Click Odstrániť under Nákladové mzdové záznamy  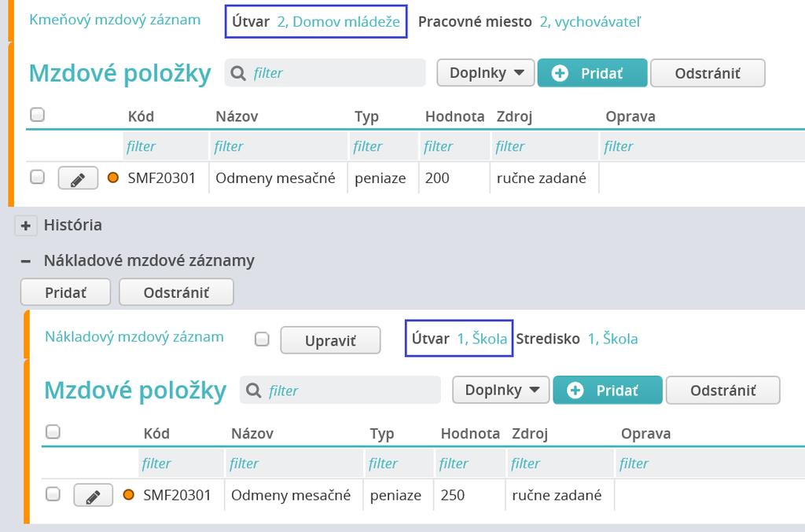click(176, 292)
